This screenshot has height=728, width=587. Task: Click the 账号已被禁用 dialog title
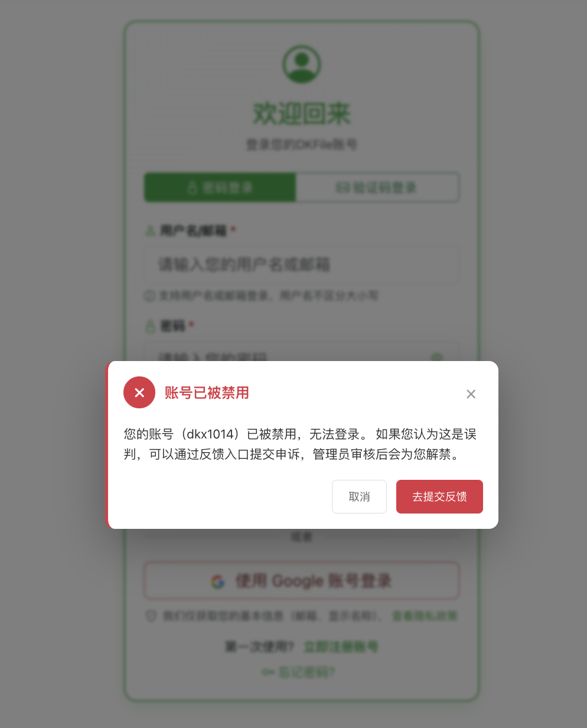(207, 393)
